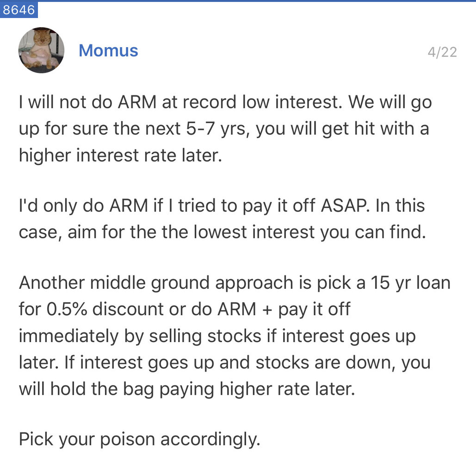The height and width of the screenshot is (474, 476).
Task: Click the line 'later. If interest goes up and stocks'
Action: pos(225,362)
